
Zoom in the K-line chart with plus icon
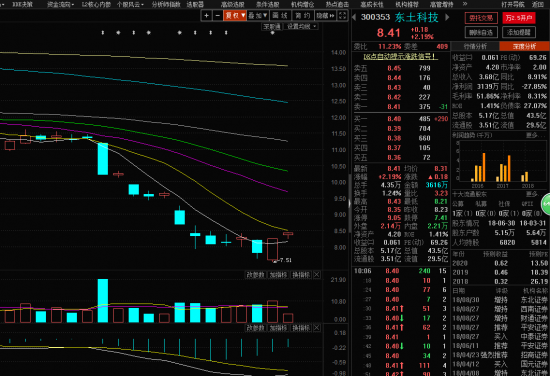pyautogui.click(x=206, y=15)
